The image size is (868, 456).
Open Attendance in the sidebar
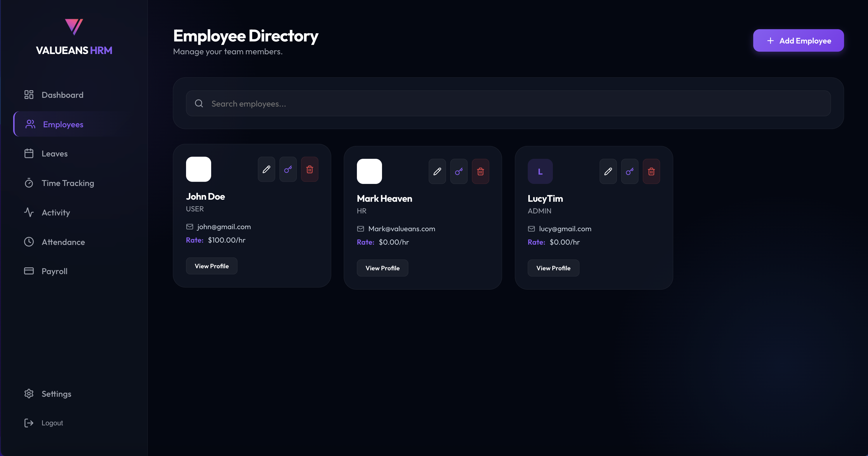[63, 242]
